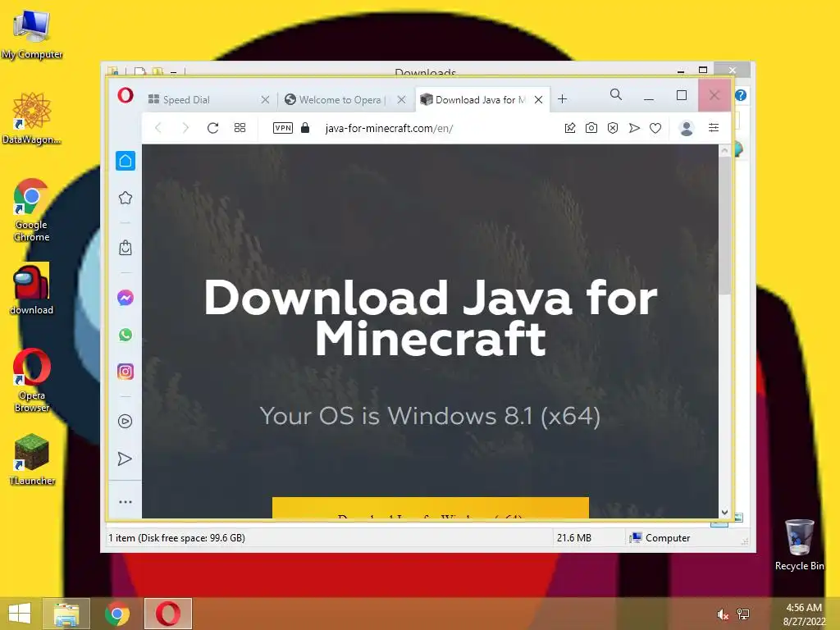Open sidebar bookmarks star

pos(126,198)
